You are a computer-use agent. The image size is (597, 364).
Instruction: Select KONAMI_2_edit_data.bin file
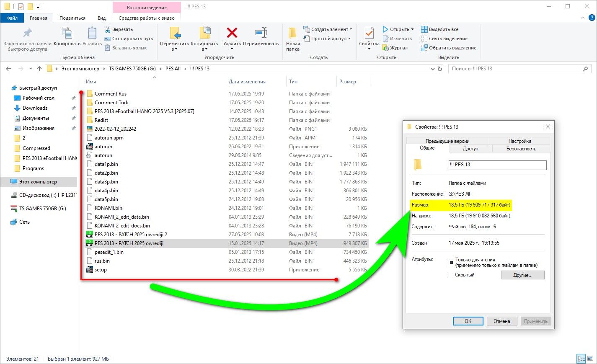click(122, 217)
